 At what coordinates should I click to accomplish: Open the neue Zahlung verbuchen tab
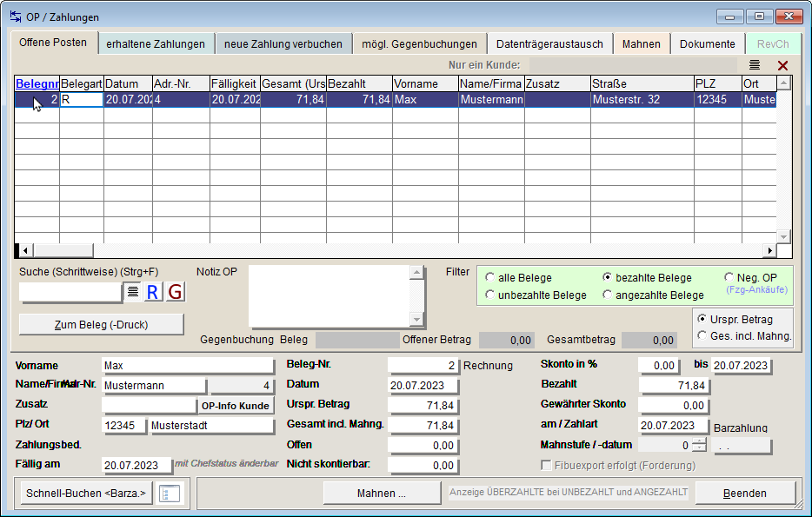tap(283, 44)
